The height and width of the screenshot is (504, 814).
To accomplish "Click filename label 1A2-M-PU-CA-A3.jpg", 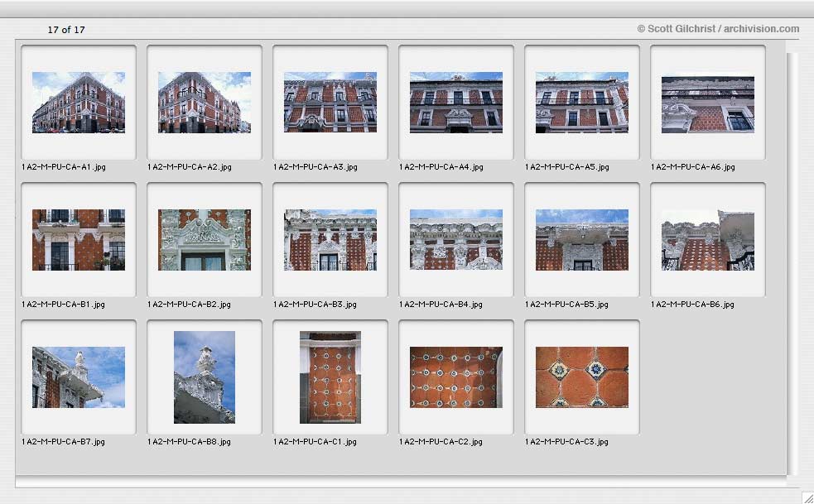I will (x=315, y=167).
